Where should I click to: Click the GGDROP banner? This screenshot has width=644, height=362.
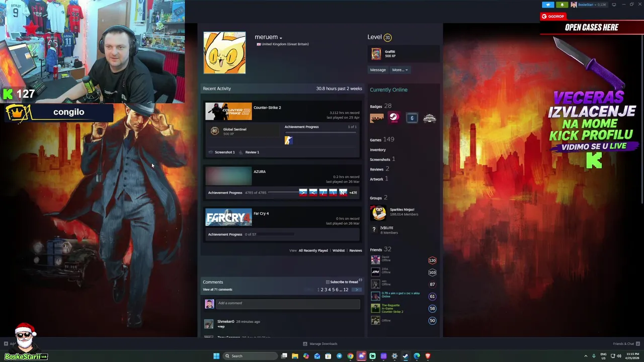click(x=552, y=17)
